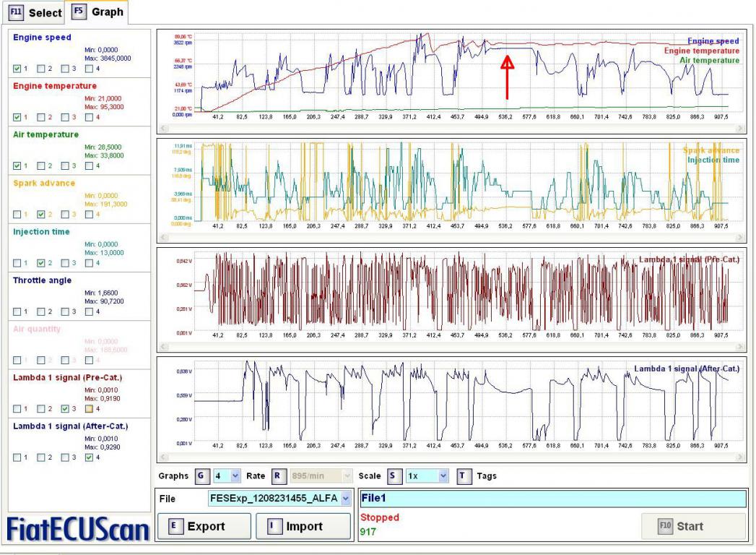Switch to the Select tab
The image size is (756, 555).
click(x=32, y=13)
